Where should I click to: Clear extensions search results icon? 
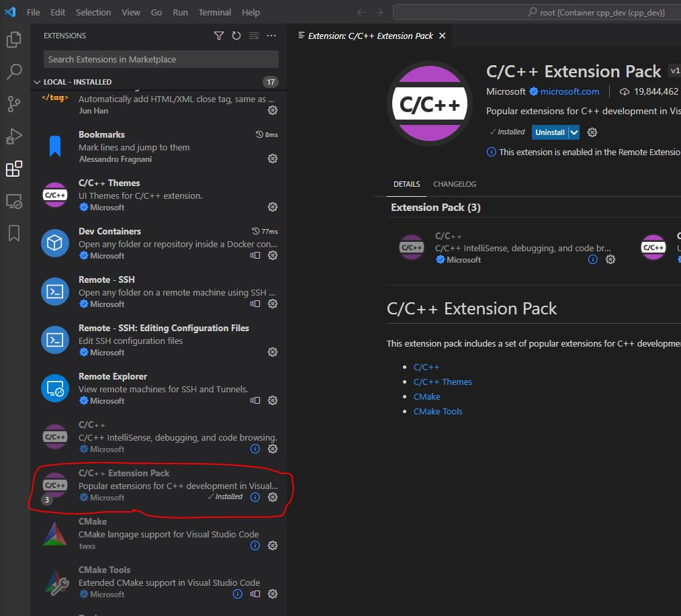pyautogui.click(x=254, y=36)
